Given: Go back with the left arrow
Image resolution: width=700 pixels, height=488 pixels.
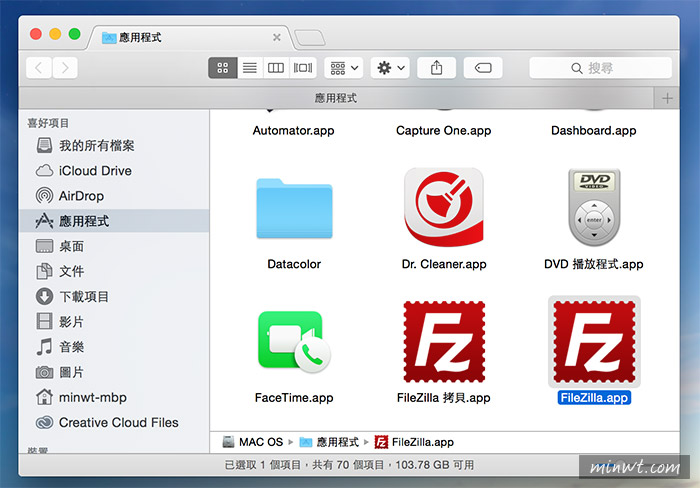Looking at the screenshot, I should coord(39,68).
